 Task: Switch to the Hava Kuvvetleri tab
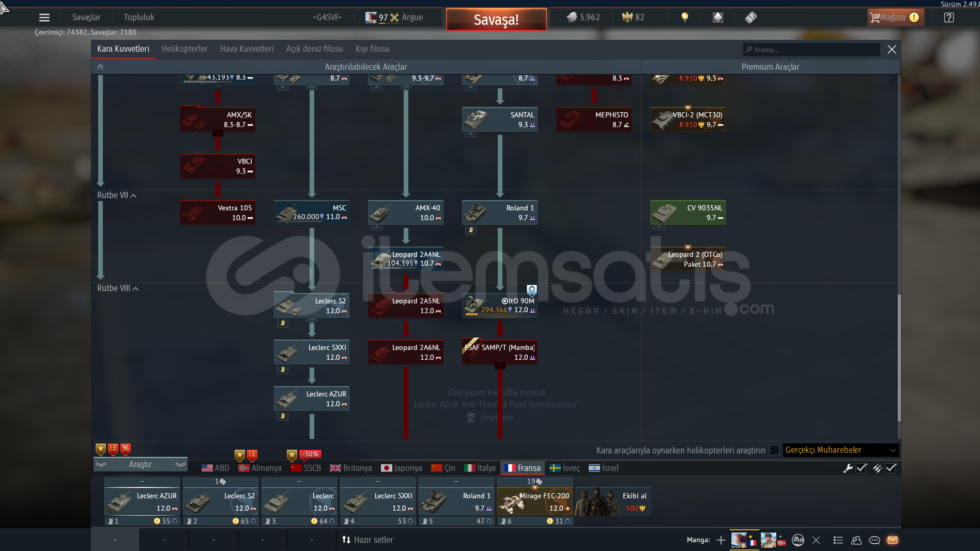pyautogui.click(x=247, y=49)
